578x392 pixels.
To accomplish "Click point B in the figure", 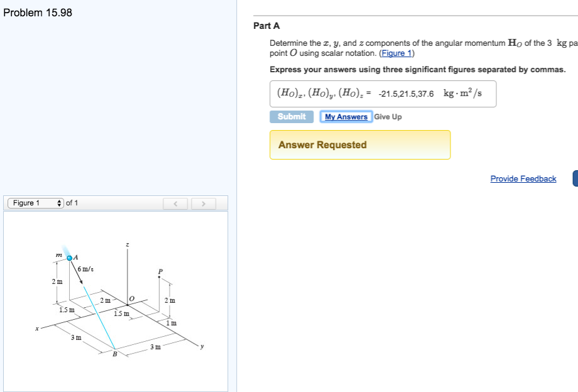I will coord(114,354).
